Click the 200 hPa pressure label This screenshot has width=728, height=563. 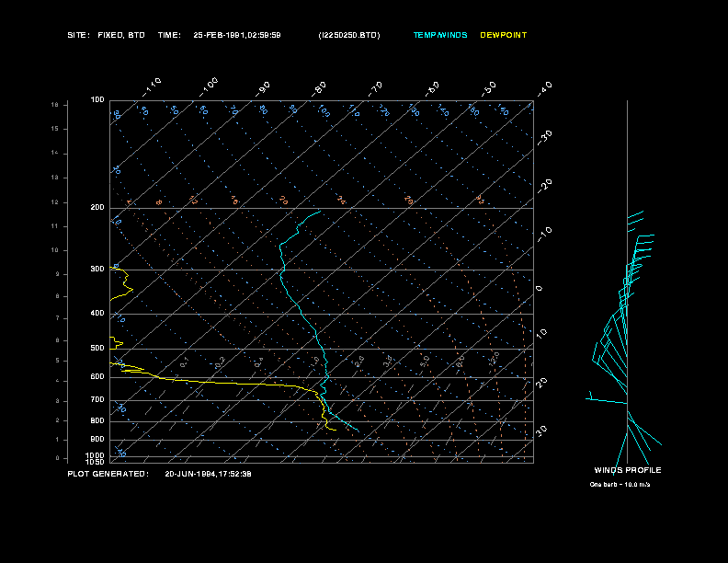click(x=97, y=207)
